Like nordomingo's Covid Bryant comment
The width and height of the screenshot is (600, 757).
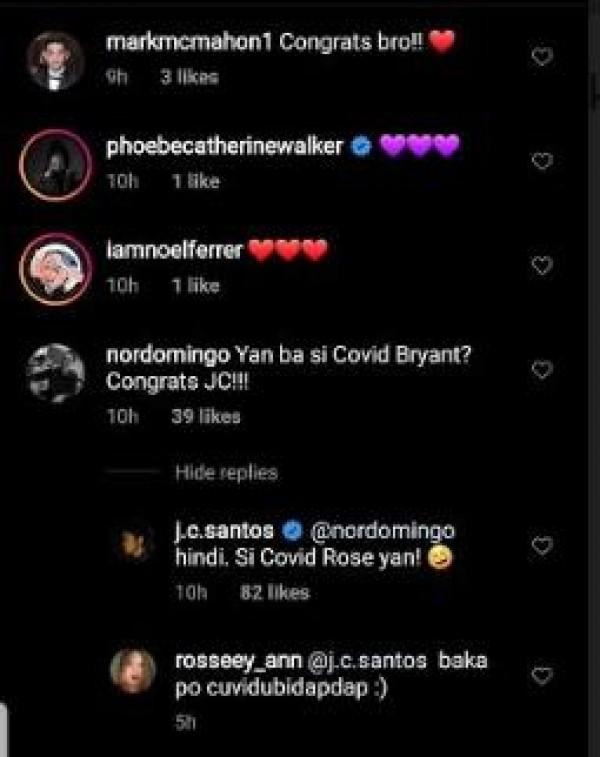tap(541, 370)
